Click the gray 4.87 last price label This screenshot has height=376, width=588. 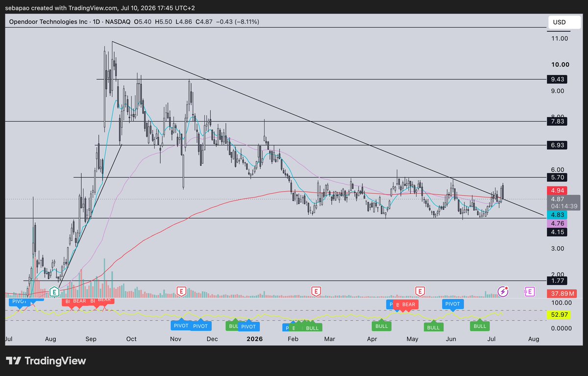coord(557,199)
